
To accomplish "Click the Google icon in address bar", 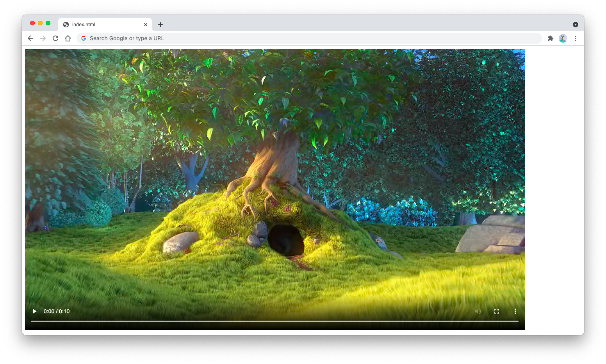I will tap(83, 38).
